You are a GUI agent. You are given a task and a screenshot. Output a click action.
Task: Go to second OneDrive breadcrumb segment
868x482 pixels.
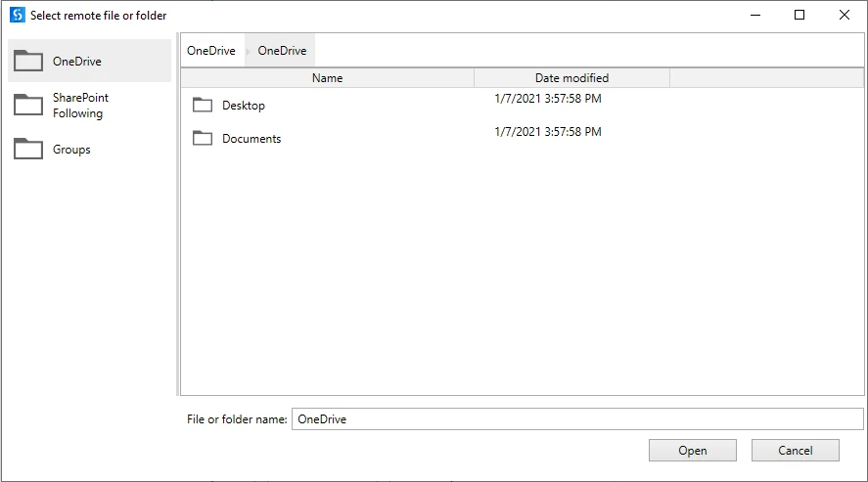[x=282, y=50]
